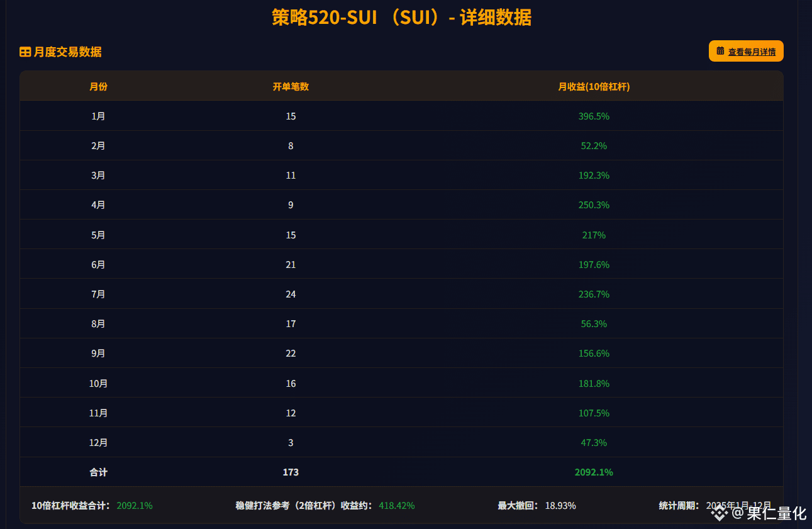
Task: Open the 查看每月详情 link text
Action: [x=752, y=52]
